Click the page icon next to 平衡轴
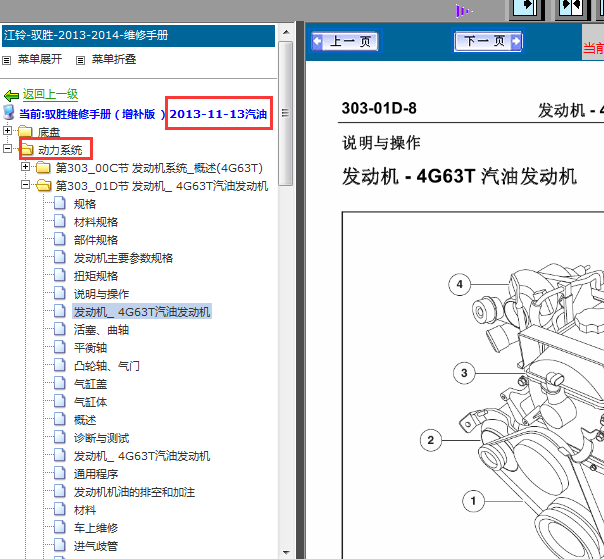Screen dimensions: 604x559 click(x=60, y=347)
